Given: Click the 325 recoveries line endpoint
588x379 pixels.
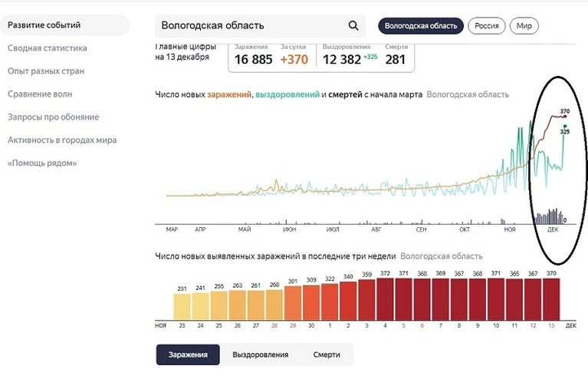Looking at the screenshot, I should click(x=565, y=127).
